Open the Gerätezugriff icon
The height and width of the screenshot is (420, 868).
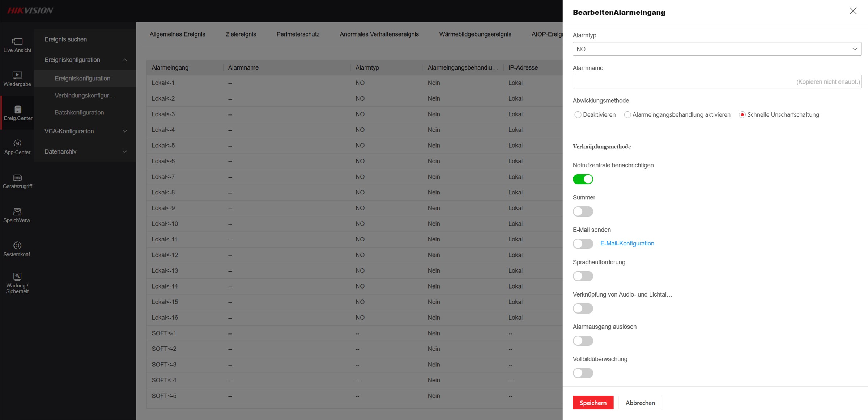click(17, 177)
